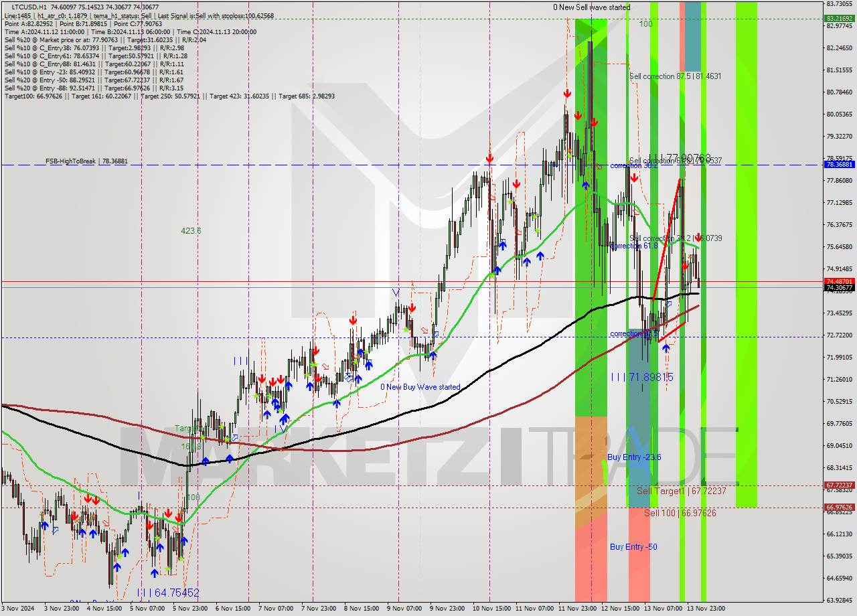Click the '10 Nov 15:00' time axis label
Image resolution: width=857 pixels, height=616 pixels.
click(491, 609)
